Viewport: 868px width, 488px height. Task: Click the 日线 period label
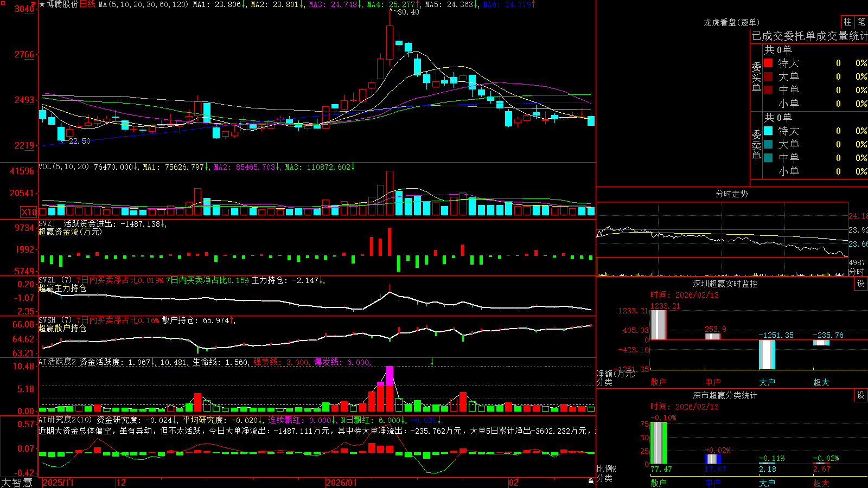click(87, 4)
